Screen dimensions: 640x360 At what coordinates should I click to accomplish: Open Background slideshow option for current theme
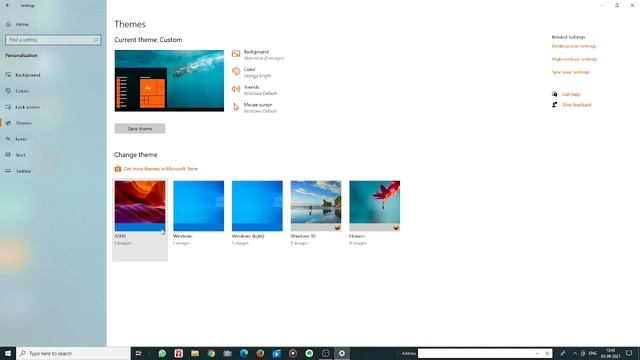click(258, 55)
